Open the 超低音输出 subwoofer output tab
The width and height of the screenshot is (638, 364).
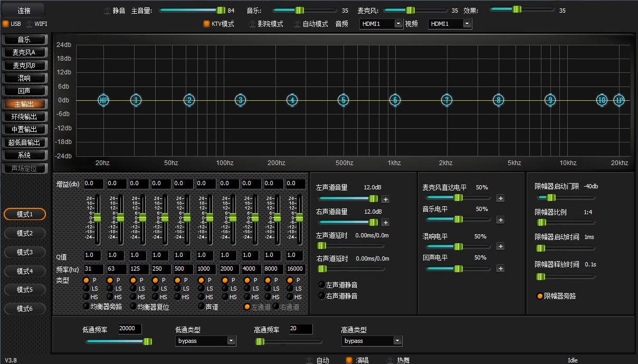24,142
